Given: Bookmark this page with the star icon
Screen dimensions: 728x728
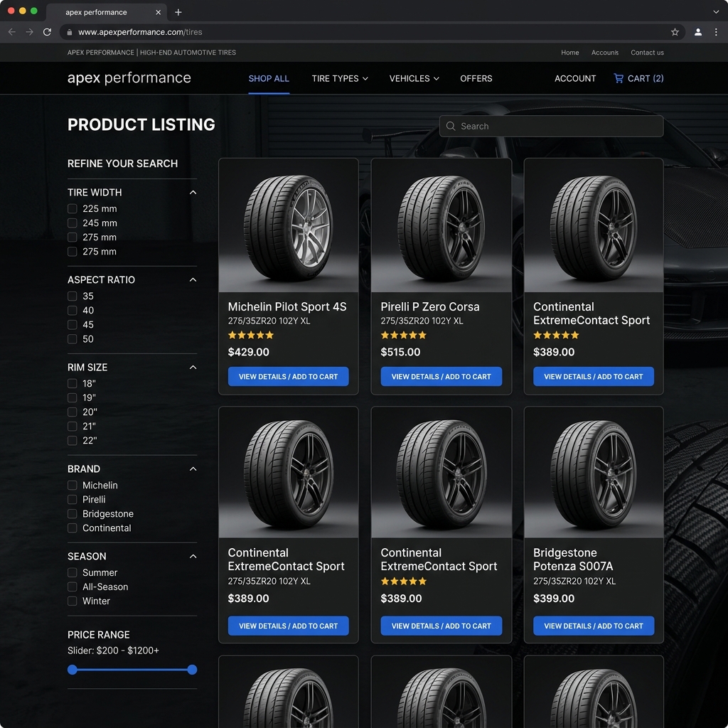Looking at the screenshot, I should [x=675, y=32].
